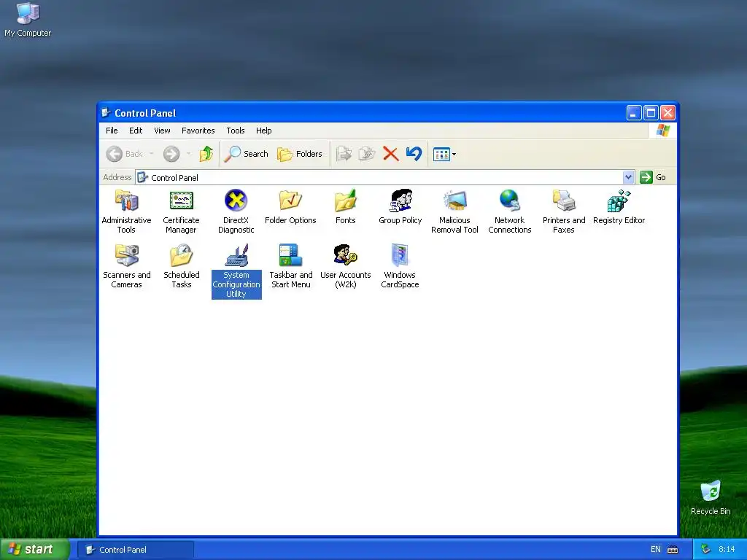Open the Edit menu
Screen dimensions: 747x560
point(136,131)
